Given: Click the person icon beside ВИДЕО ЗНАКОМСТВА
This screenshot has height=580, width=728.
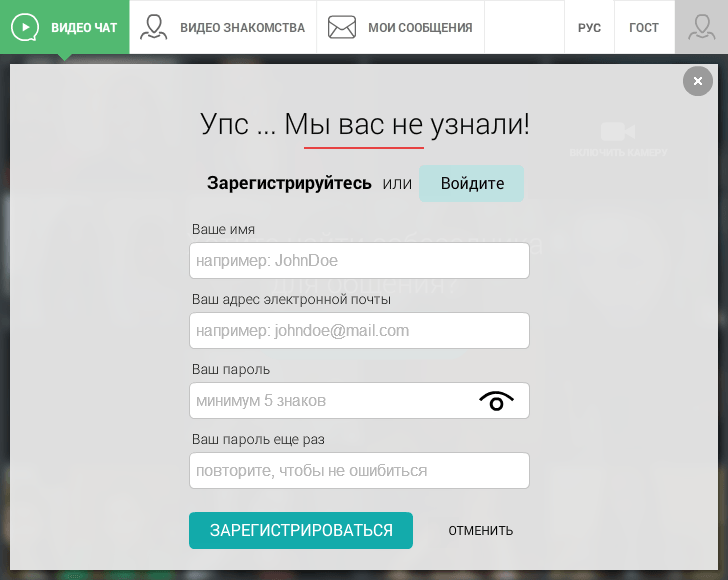Looking at the screenshot, I should click(154, 27).
